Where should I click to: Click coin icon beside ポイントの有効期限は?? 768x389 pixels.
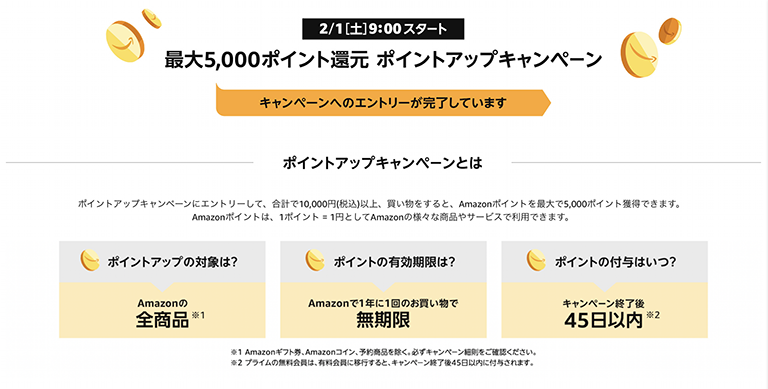[x=315, y=261]
